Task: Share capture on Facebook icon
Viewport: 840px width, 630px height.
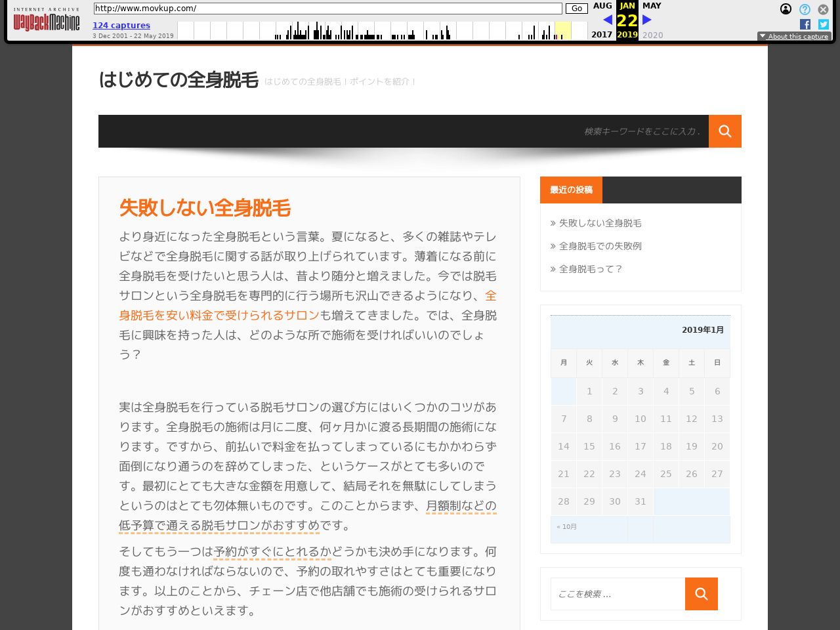Action: pyautogui.click(x=805, y=24)
